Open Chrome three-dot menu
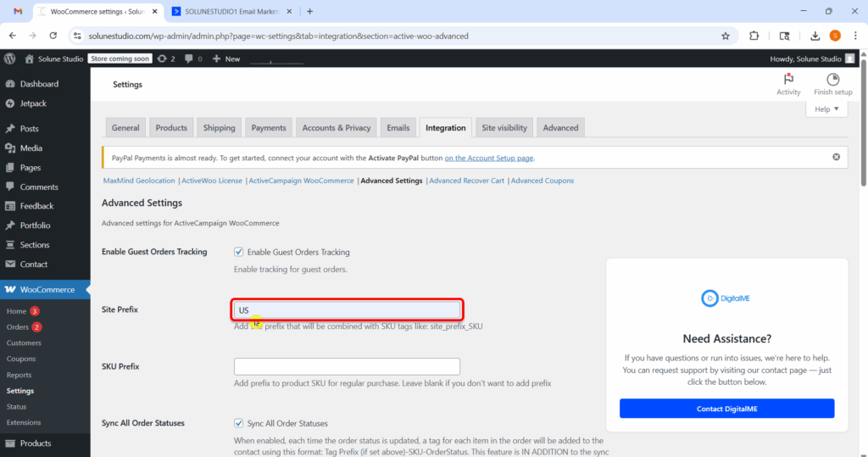Screen dimensions: 868x457 pos(855,36)
